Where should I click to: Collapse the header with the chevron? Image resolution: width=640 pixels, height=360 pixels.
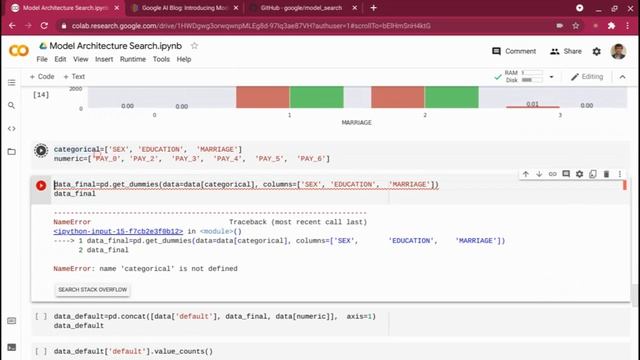pyautogui.click(x=622, y=77)
